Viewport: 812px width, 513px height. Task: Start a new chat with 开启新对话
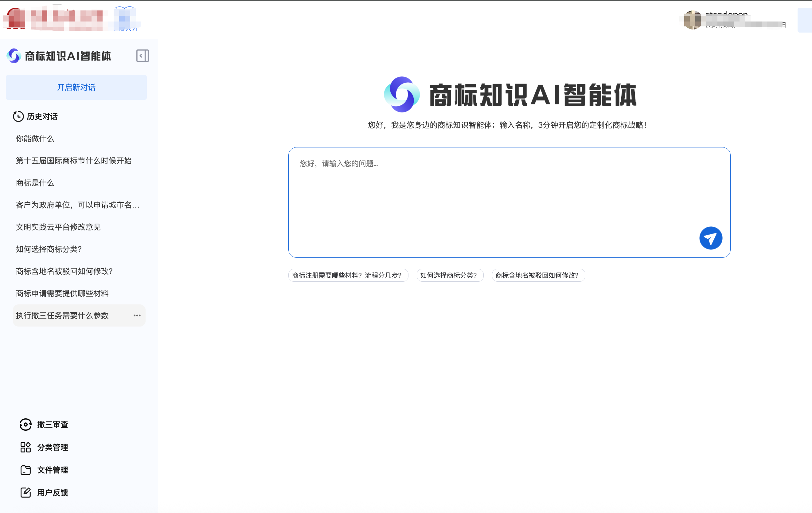click(x=76, y=87)
